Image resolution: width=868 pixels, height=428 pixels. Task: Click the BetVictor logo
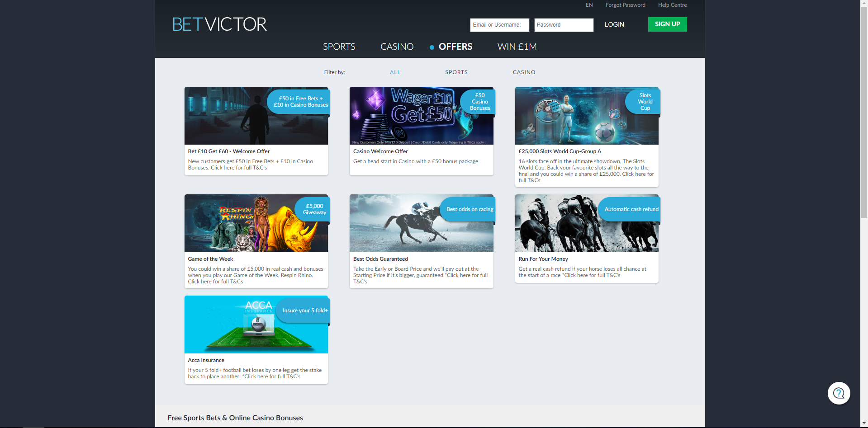point(219,24)
